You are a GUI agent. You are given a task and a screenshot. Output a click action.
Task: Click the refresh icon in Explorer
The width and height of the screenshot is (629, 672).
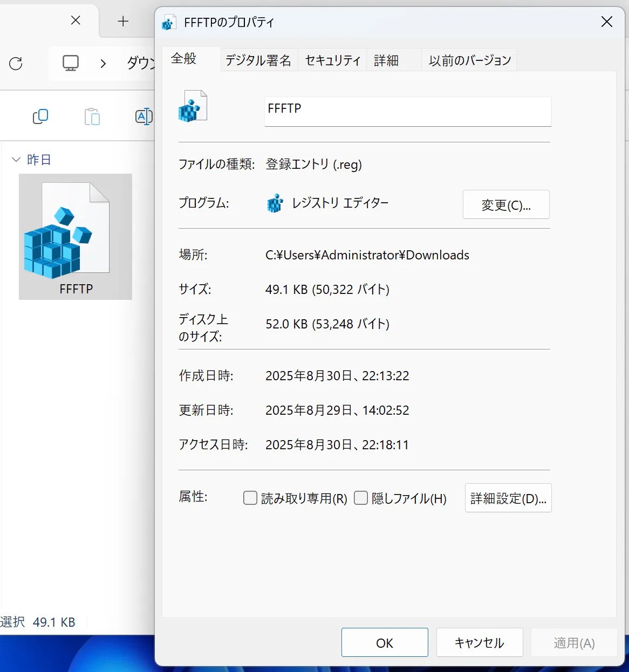pyautogui.click(x=16, y=64)
